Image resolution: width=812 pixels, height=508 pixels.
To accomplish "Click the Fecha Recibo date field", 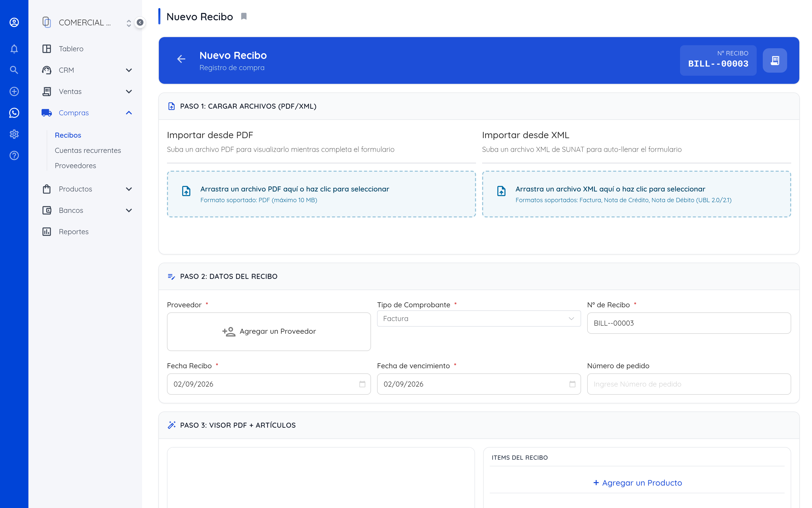I will pyautogui.click(x=269, y=384).
